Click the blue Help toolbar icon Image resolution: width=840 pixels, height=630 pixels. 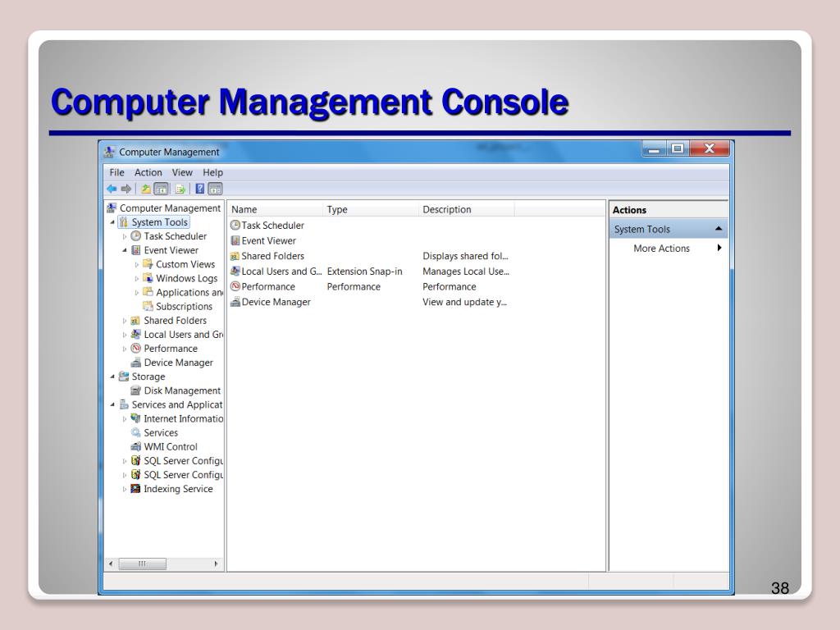pos(199,189)
